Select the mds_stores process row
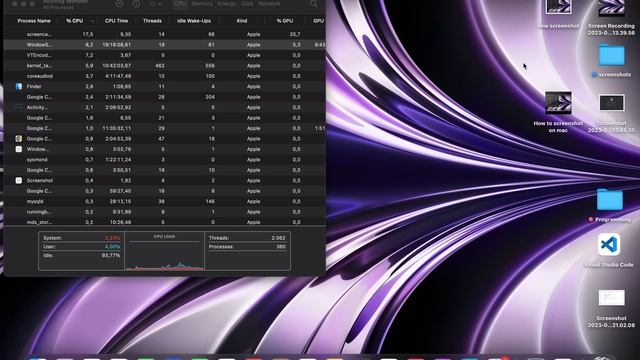Screen dimensions: 640x360 tap(164, 222)
